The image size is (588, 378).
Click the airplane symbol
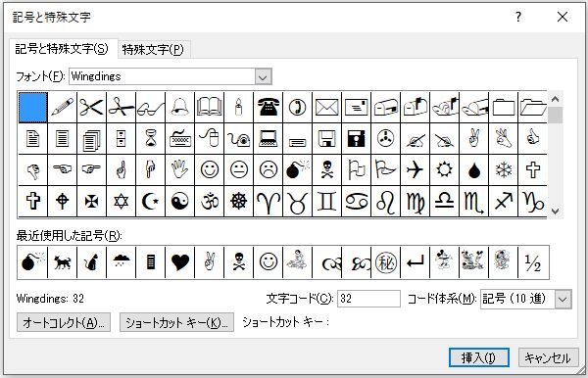416,169
